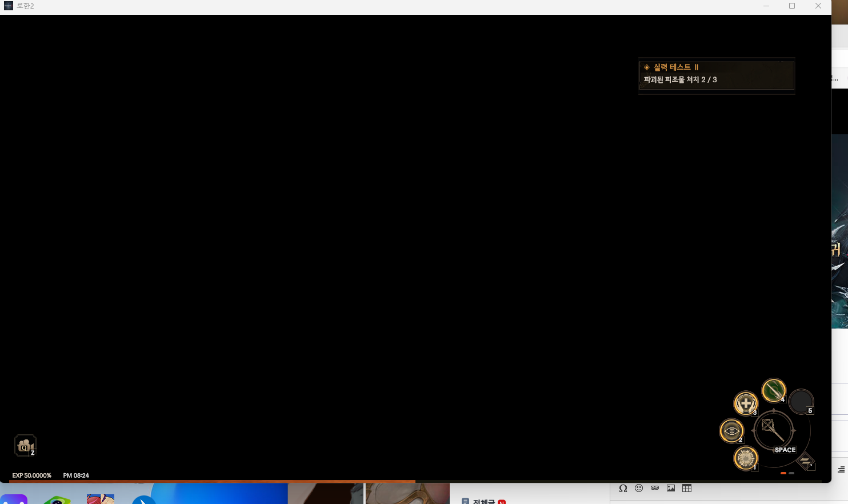Click the camera screenshot icon labeled Z
Image resolution: width=848 pixels, height=504 pixels.
click(x=25, y=446)
